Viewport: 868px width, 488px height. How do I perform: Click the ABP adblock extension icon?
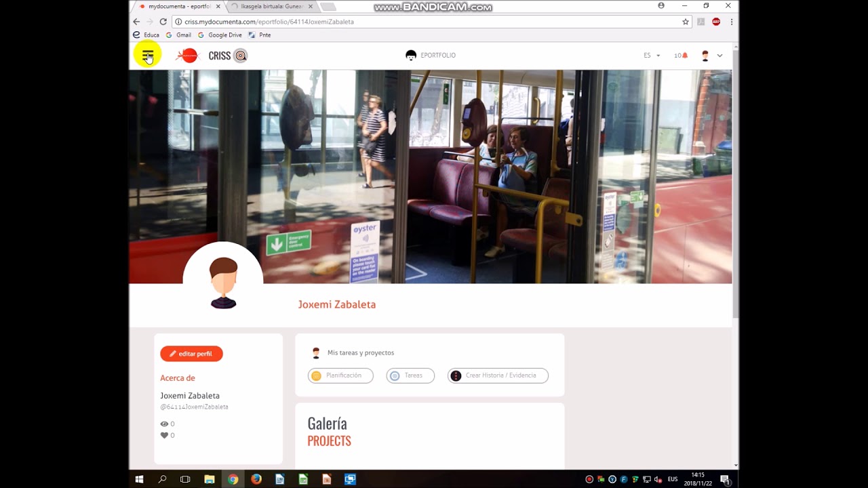tap(716, 22)
